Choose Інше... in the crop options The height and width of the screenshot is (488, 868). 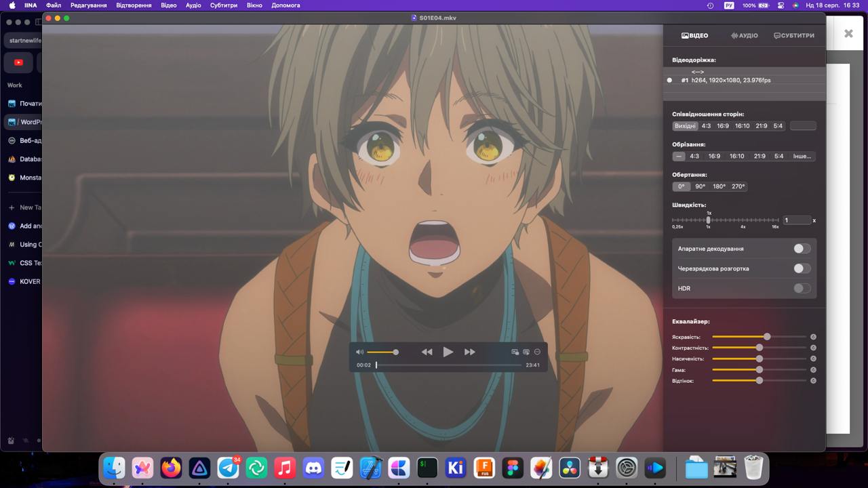click(802, 156)
